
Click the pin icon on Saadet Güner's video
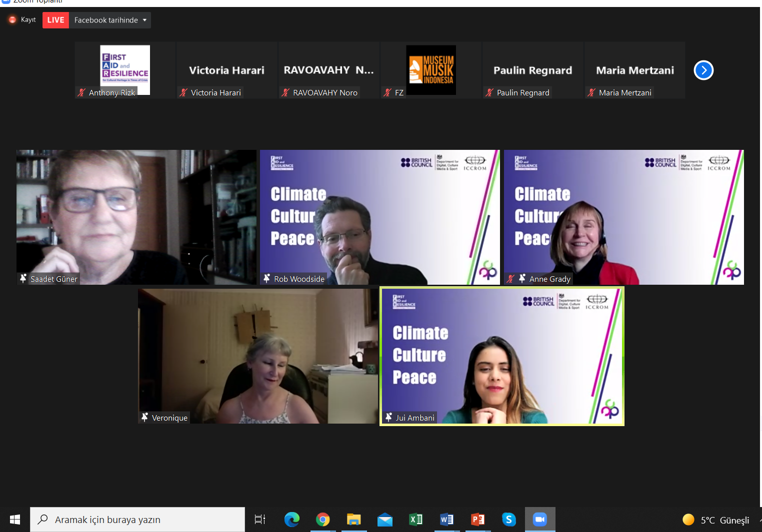pyautogui.click(x=23, y=279)
